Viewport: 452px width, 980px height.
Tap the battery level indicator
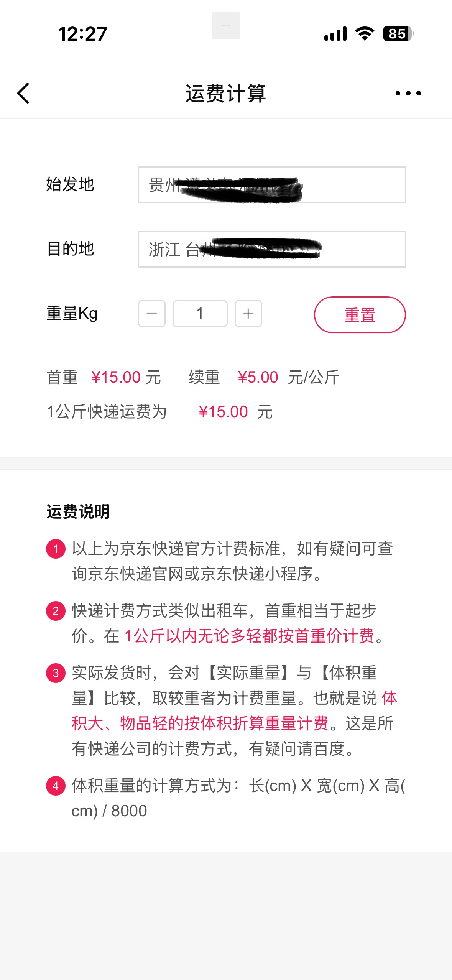[x=398, y=34]
